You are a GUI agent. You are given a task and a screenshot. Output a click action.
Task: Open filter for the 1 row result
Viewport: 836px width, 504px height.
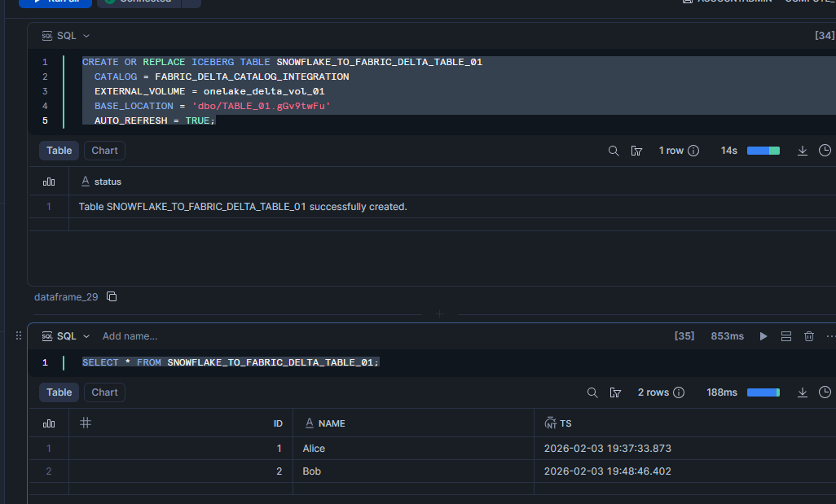coord(636,151)
